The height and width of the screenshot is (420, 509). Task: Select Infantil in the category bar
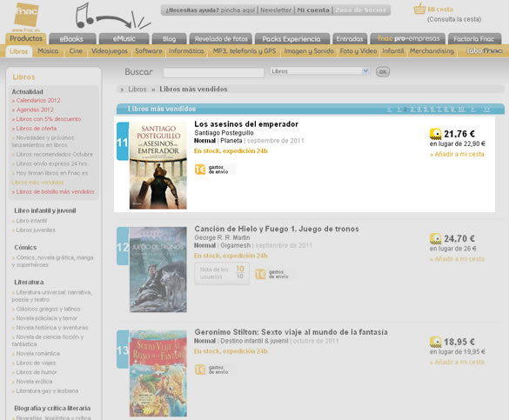coord(393,51)
